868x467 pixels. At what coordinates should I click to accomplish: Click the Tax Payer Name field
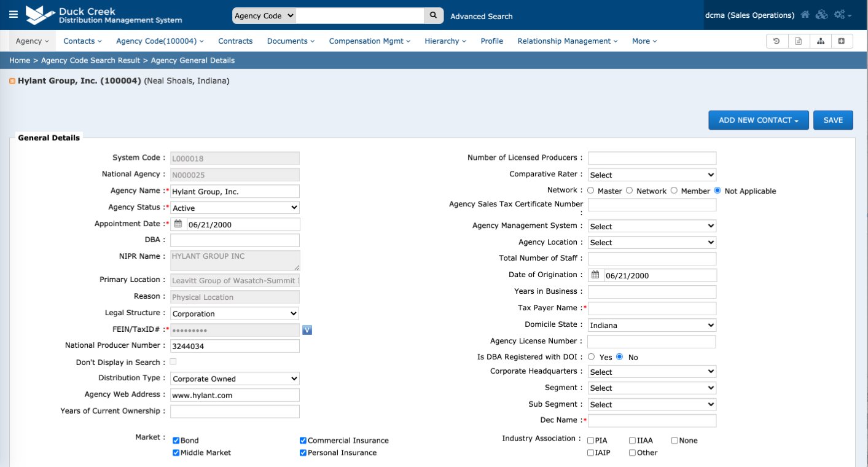[652, 308]
